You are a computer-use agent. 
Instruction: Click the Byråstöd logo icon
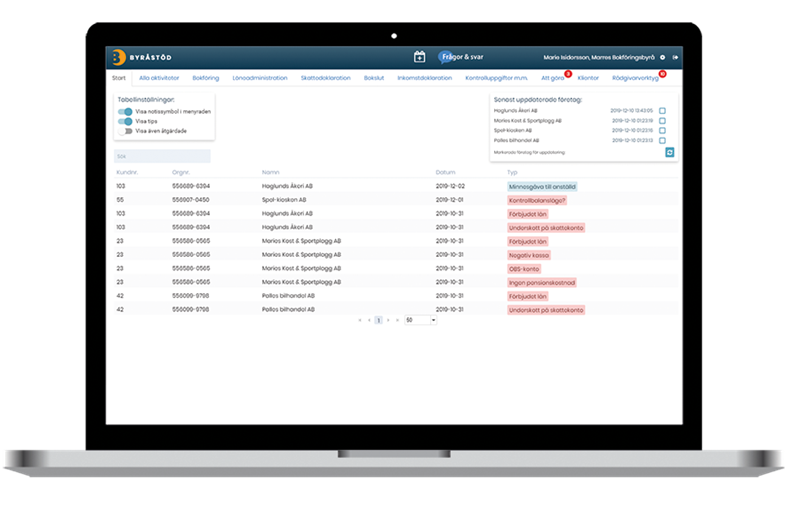pyautogui.click(x=118, y=58)
